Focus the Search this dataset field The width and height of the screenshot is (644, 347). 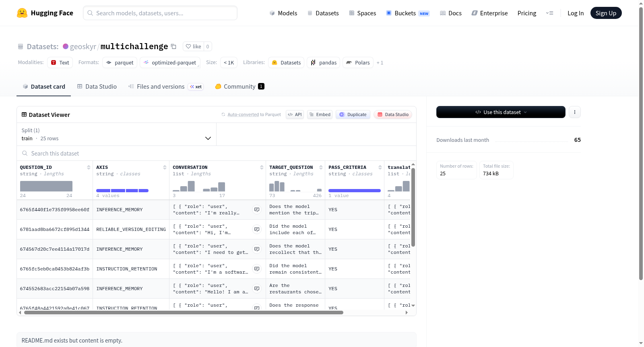tap(217, 153)
